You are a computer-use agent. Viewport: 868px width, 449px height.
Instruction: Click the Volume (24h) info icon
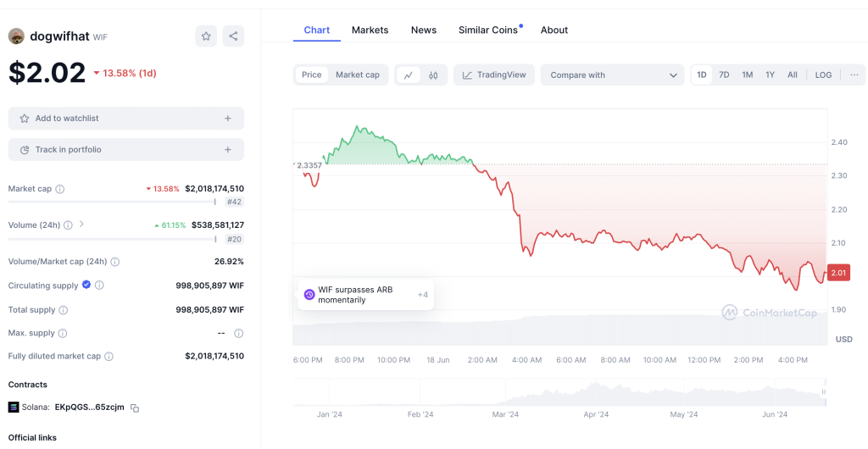[68, 225]
